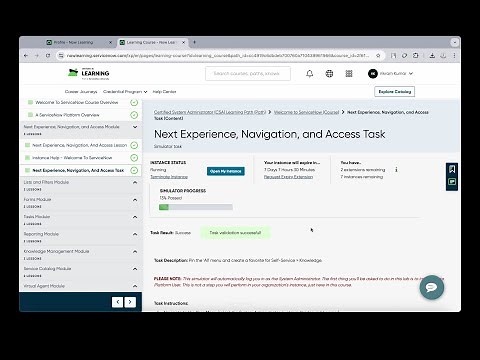Go back using the browser back arrow

pos(26,56)
